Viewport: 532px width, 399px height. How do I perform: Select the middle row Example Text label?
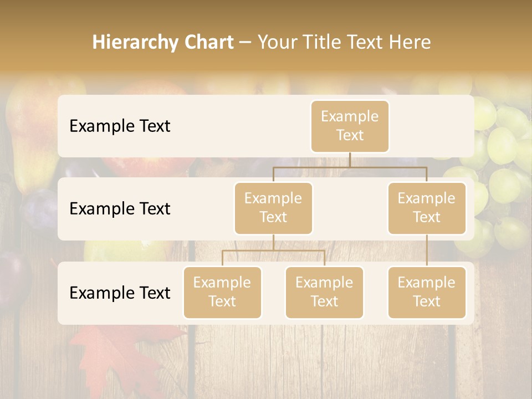pyautogui.click(x=120, y=209)
